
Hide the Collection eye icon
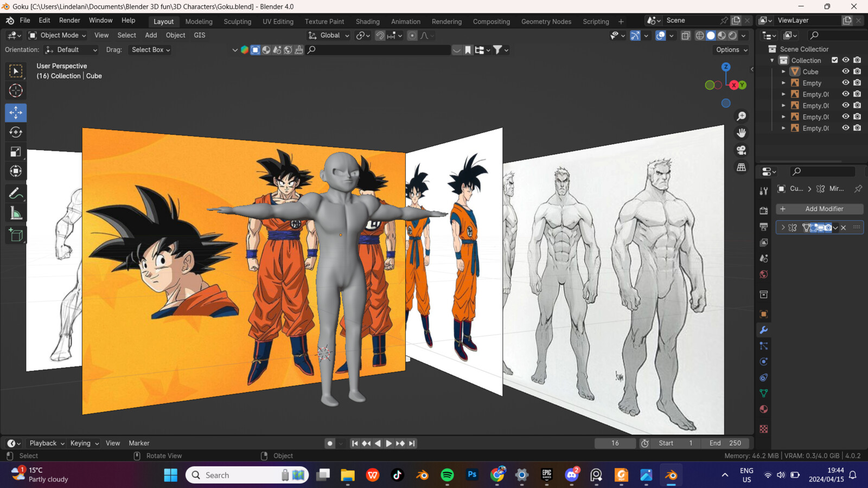tap(845, 60)
